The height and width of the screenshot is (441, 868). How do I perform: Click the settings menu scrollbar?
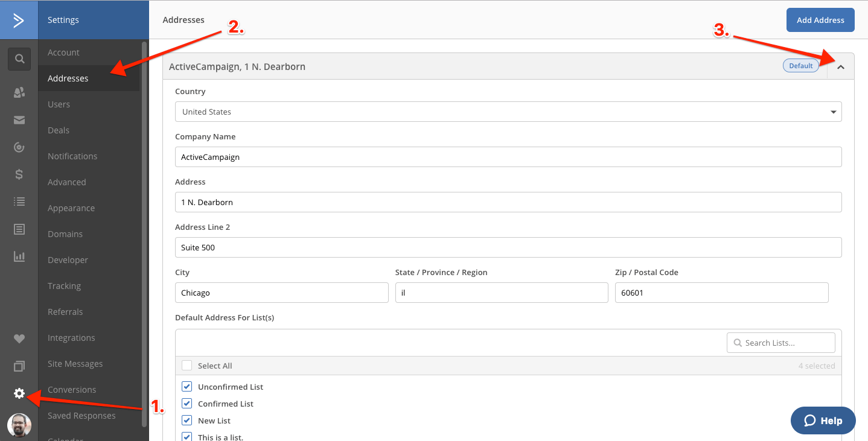pyautogui.click(x=144, y=234)
